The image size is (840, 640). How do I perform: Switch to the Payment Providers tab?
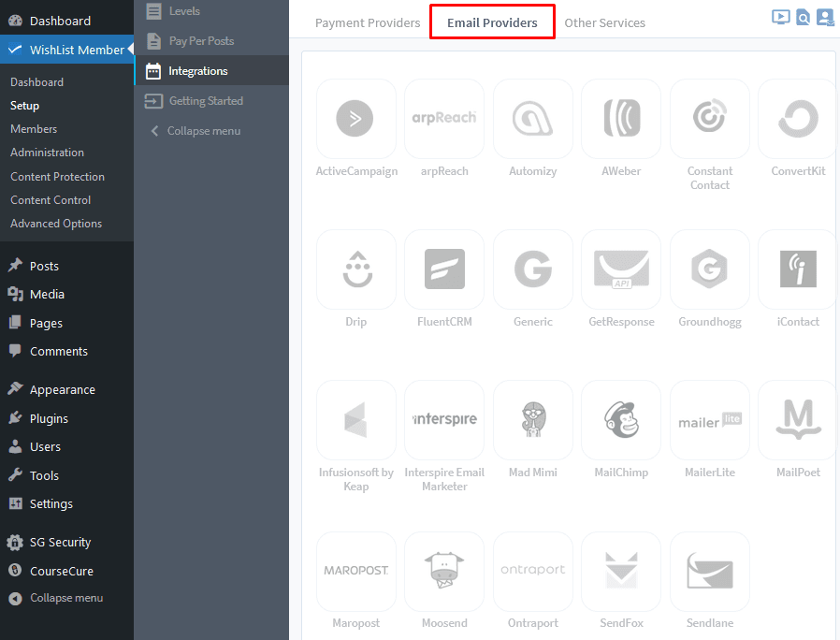point(368,22)
